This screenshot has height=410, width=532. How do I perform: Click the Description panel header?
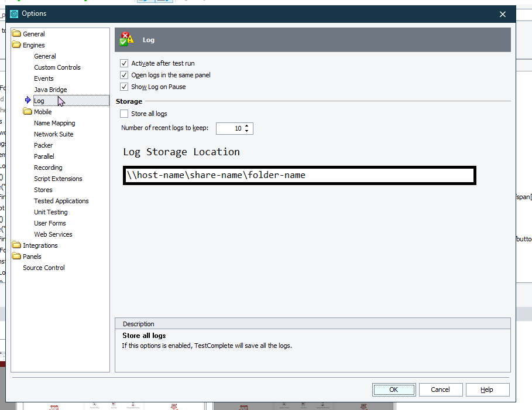[313, 324]
